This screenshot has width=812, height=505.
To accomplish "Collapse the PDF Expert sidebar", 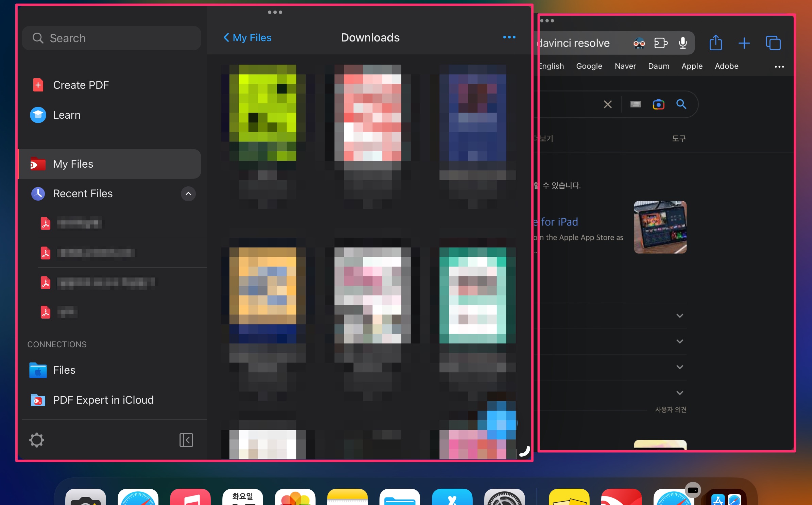I will [x=186, y=440].
